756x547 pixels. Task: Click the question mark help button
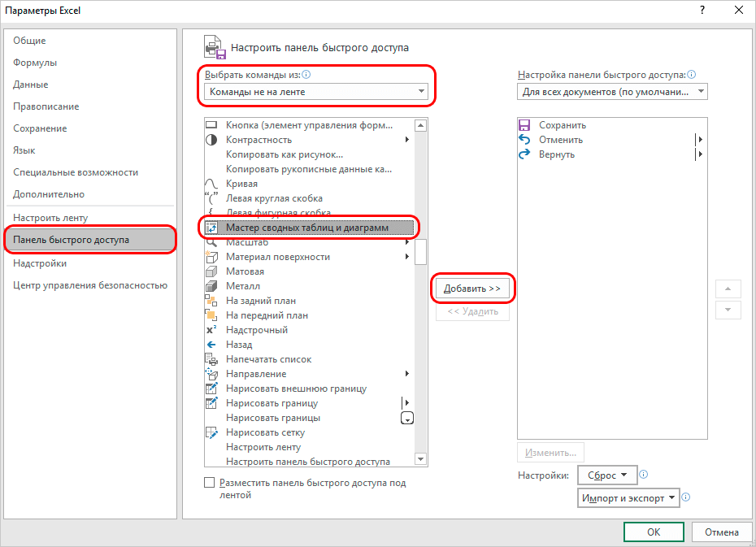click(x=702, y=10)
